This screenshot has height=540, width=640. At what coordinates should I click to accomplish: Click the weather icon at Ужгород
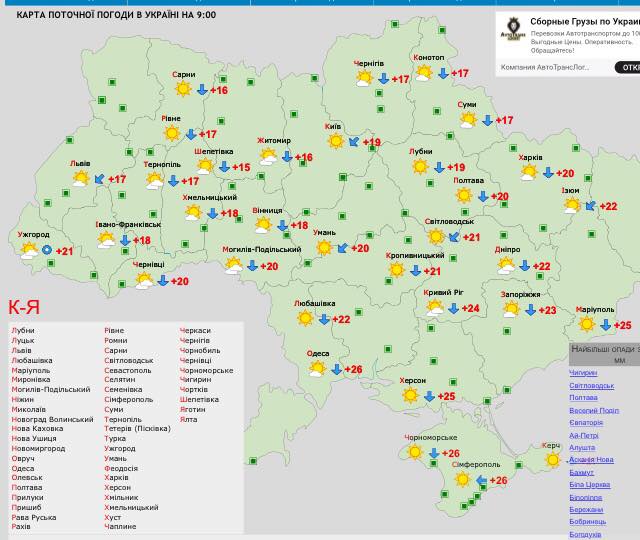(28, 251)
